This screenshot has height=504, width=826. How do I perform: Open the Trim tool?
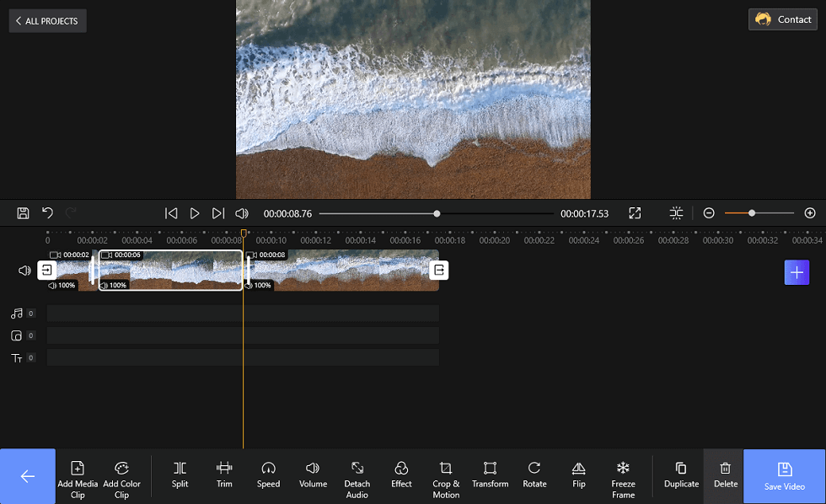coord(224,474)
